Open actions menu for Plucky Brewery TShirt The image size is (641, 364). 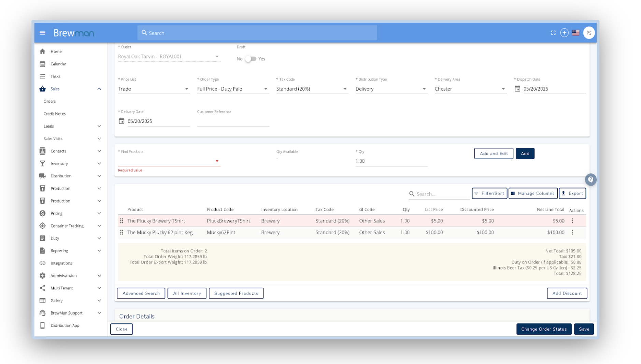coord(572,221)
